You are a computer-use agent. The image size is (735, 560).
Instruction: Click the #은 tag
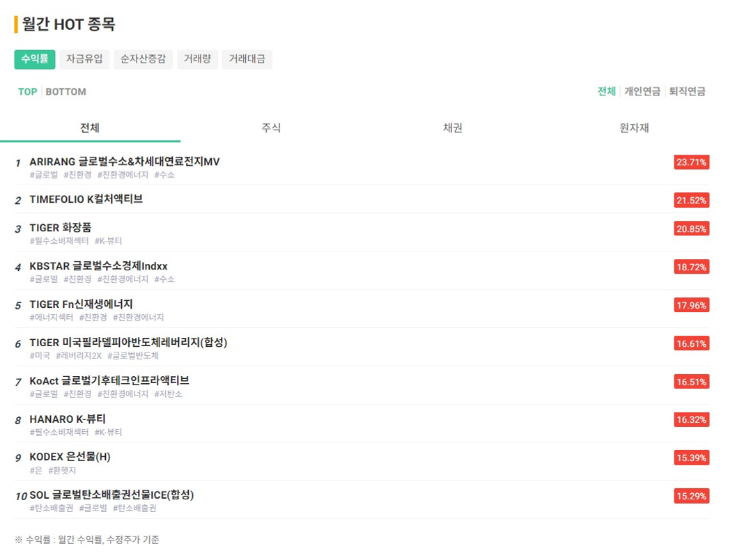coord(36,470)
